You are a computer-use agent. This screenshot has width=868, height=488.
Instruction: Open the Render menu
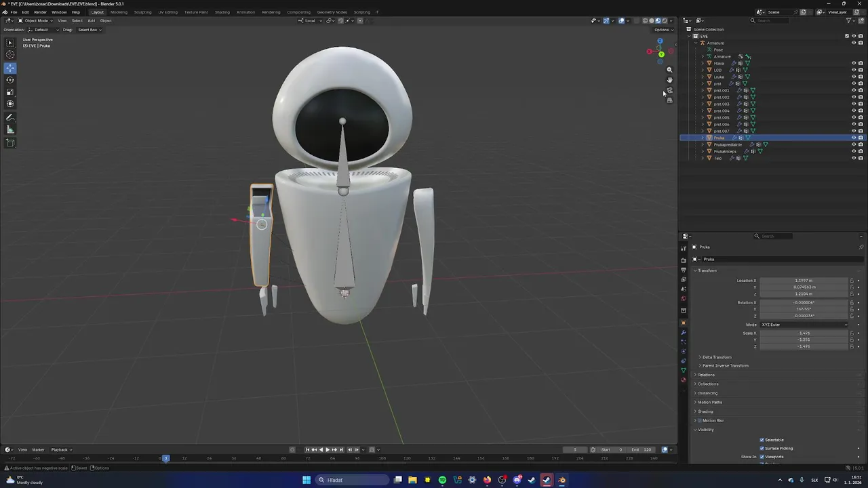41,12
